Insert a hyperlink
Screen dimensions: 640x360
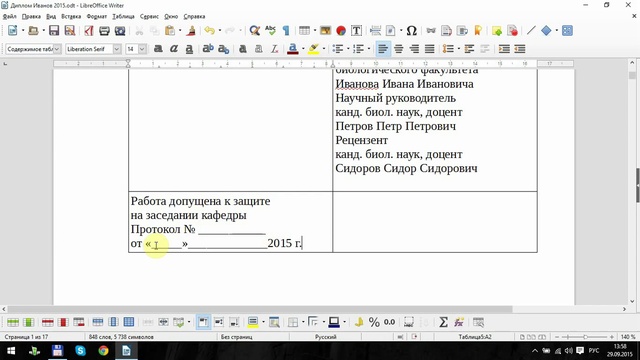[431, 31]
